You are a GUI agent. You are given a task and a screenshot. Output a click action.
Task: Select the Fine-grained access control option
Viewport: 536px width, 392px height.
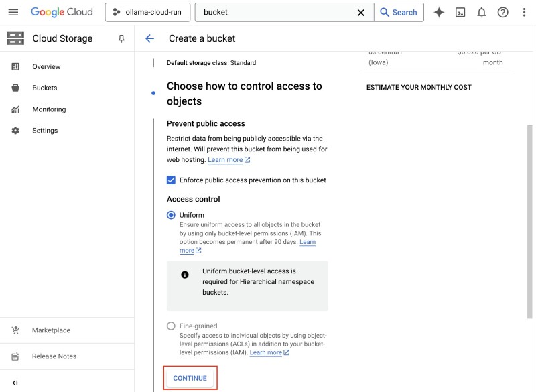tap(171, 326)
